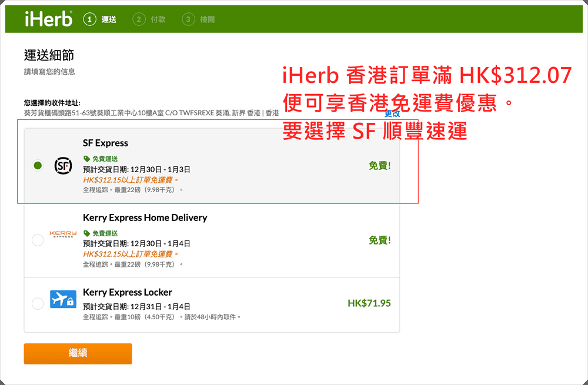Click the Kerry Express Home Delivery title
588x385 pixels.
click(x=145, y=217)
